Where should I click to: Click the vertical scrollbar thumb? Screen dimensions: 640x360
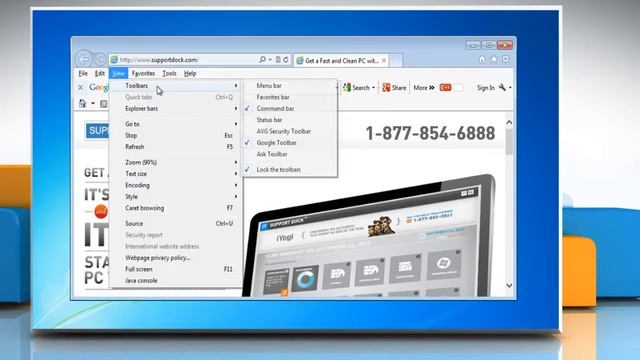pyautogui.click(x=509, y=142)
